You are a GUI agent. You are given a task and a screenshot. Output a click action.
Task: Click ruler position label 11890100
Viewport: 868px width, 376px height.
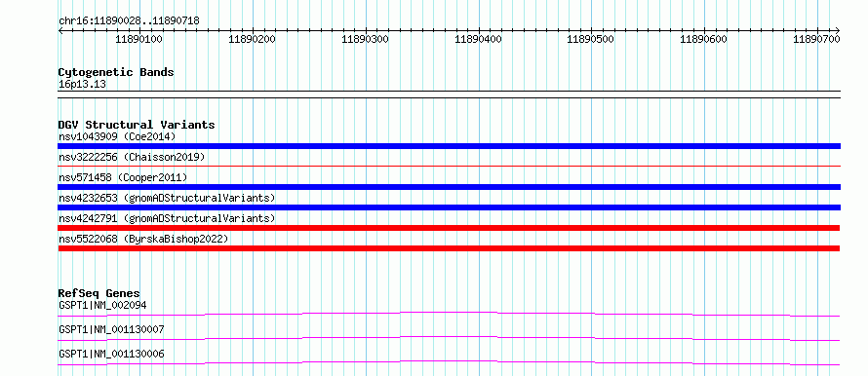138,39
